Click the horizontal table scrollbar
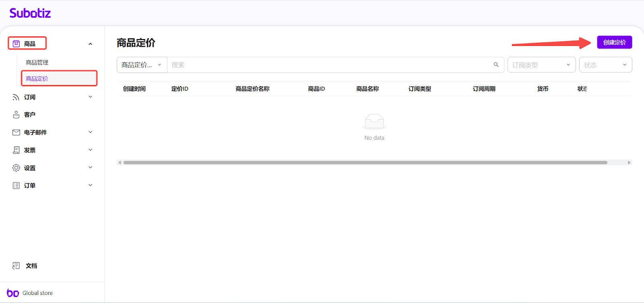 click(x=365, y=163)
